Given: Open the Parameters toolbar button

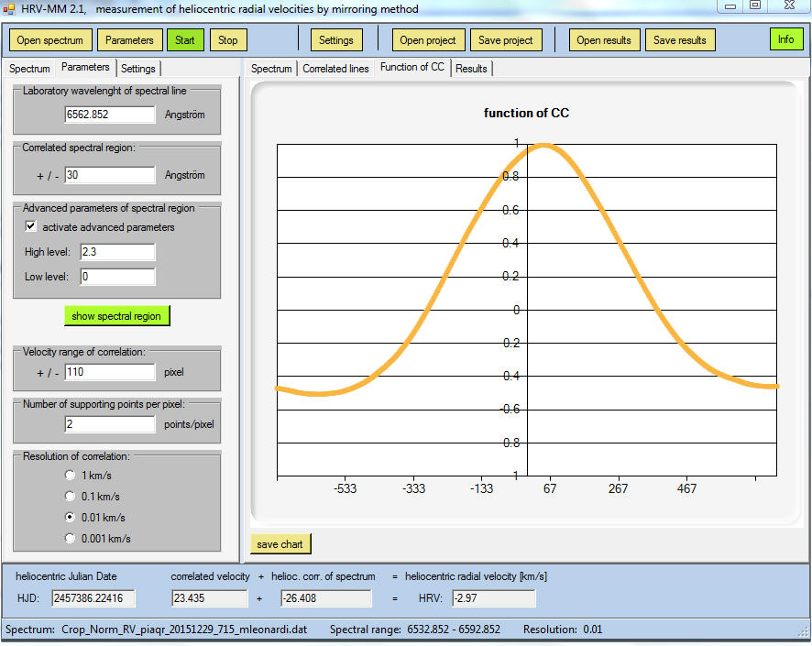Looking at the screenshot, I should coord(129,40).
